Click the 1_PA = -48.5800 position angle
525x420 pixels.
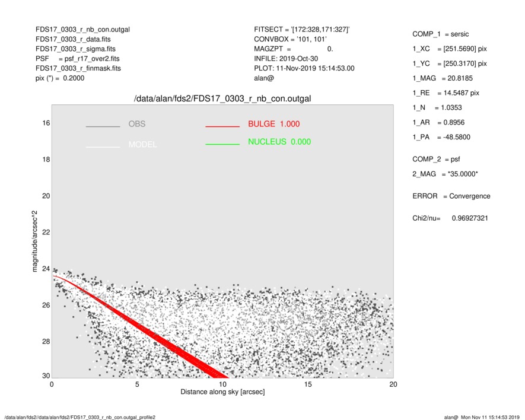click(441, 137)
